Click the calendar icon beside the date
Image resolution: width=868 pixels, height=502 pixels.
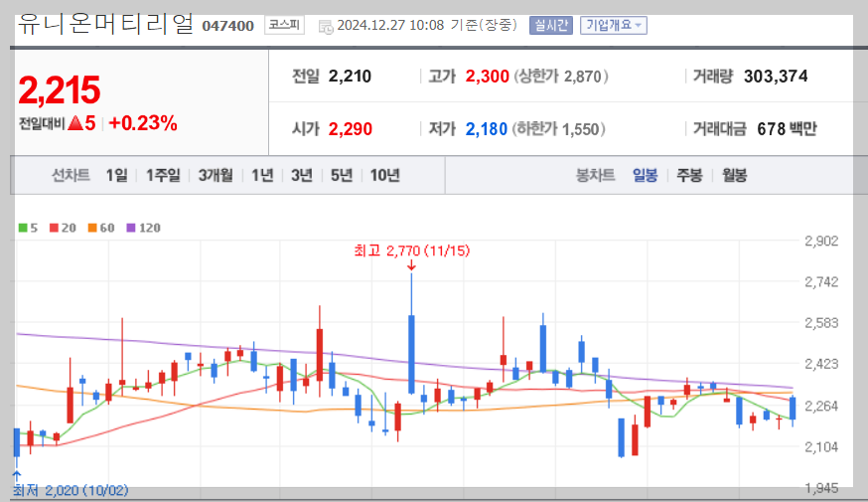click(x=326, y=27)
